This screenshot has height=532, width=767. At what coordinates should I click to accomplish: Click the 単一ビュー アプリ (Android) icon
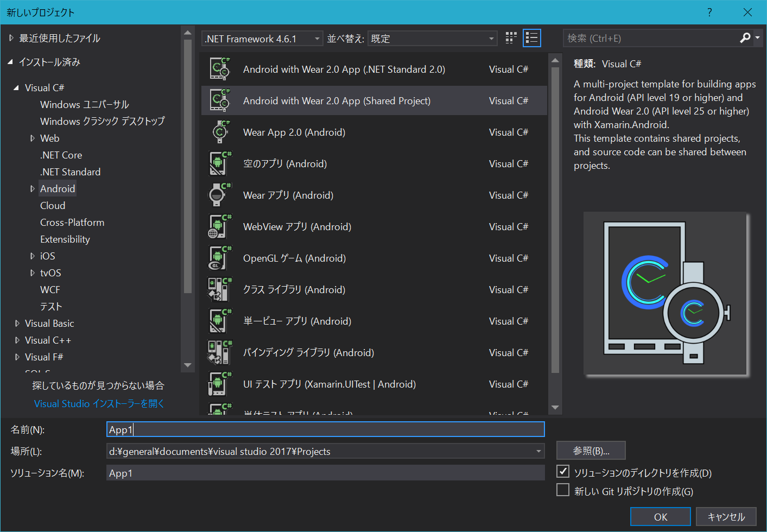pyautogui.click(x=220, y=321)
